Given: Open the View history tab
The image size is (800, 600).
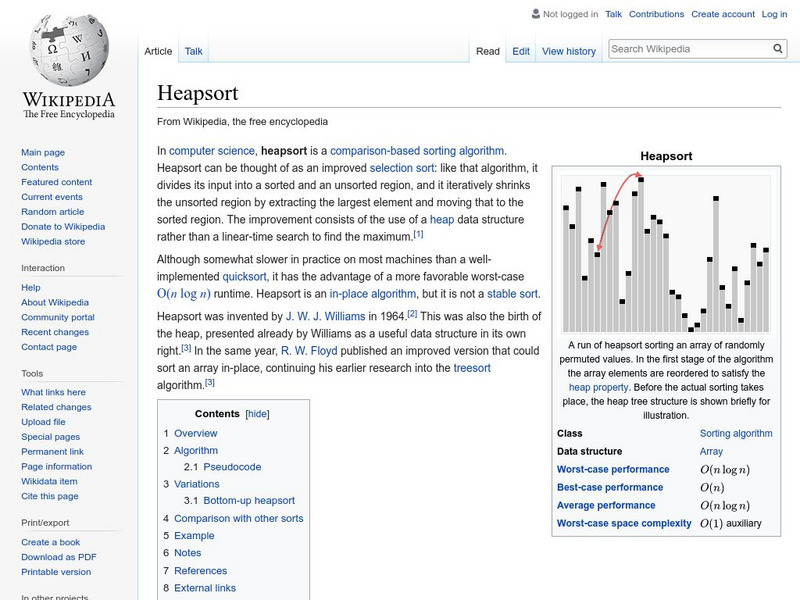Looking at the screenshot, I should (x=568, y=51).
